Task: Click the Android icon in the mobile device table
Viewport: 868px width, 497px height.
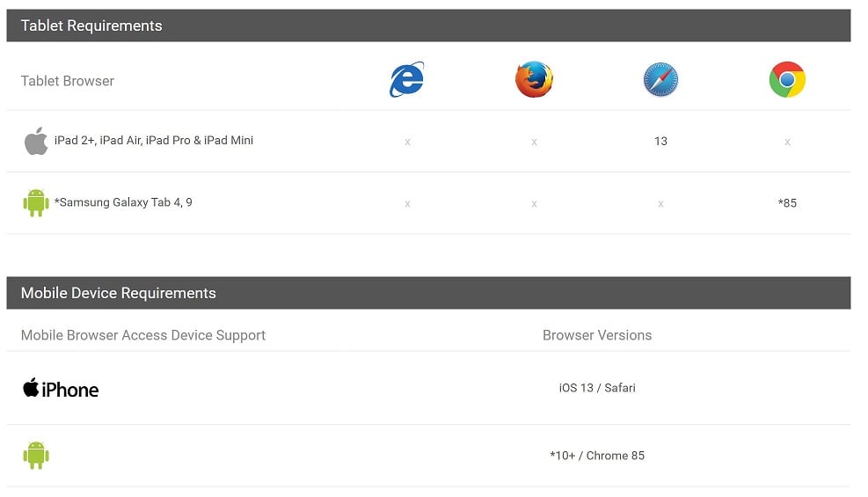Action: 36,455
